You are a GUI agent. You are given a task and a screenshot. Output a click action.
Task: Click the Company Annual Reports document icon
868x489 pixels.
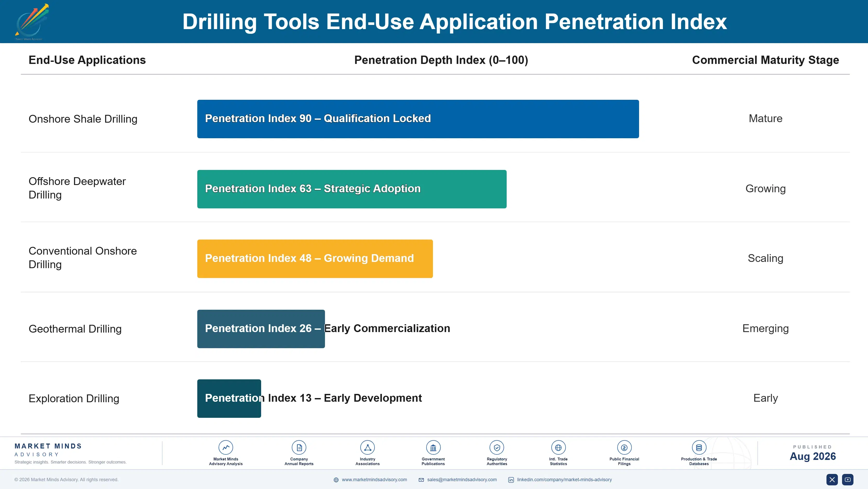point(299,447)
